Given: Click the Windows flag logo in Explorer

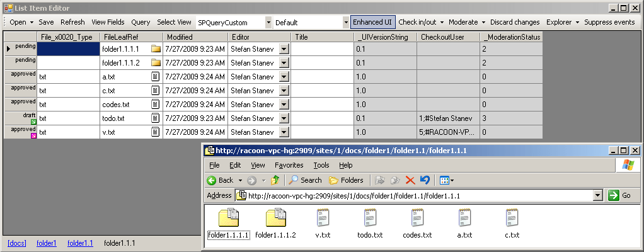Looking at the screenshot, I should (628, 165).
